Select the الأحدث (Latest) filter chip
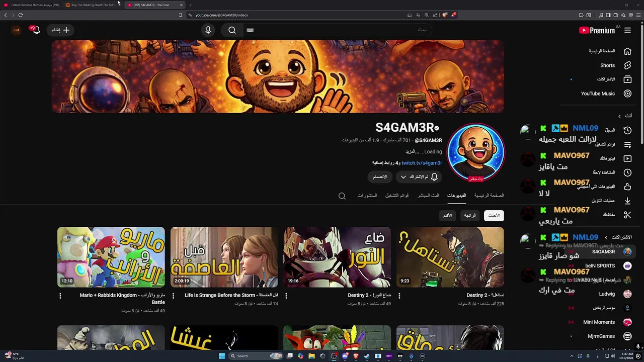 point(494,216)
